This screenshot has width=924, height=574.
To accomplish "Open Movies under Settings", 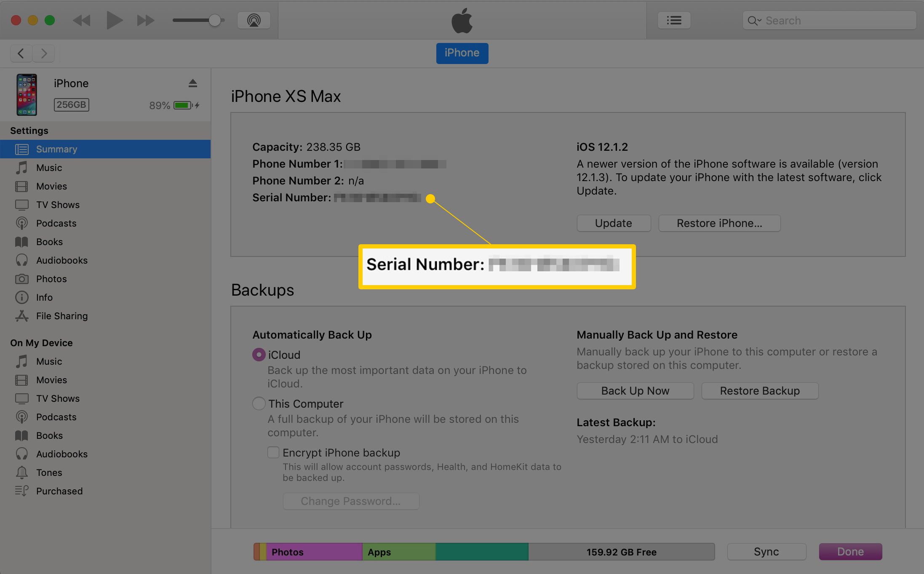I will (x=105, y=186).
